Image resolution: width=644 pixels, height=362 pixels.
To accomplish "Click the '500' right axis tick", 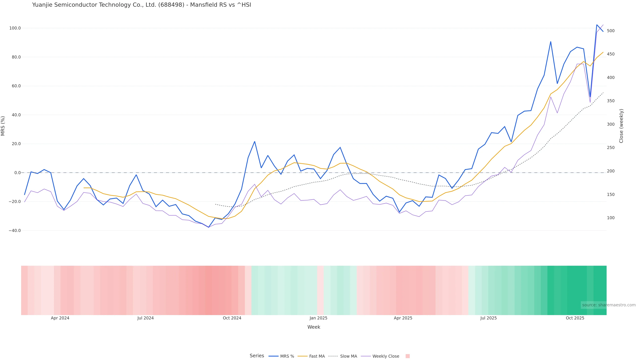I will coord(611,31).
